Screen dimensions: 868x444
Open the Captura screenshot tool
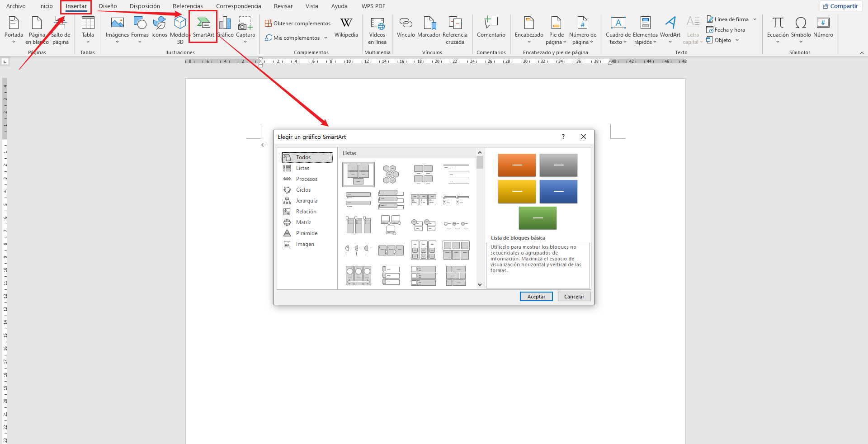[x=245, y=30]
